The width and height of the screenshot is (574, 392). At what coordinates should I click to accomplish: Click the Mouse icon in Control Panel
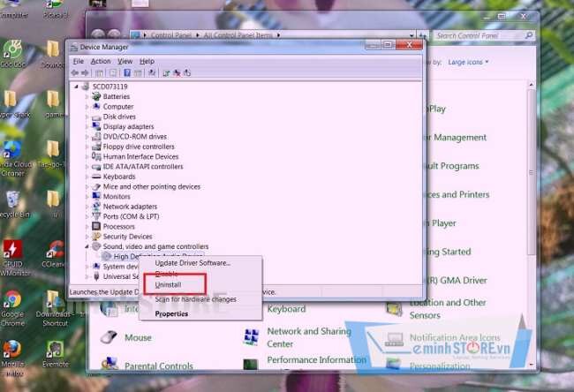click(x=109, y=337)
